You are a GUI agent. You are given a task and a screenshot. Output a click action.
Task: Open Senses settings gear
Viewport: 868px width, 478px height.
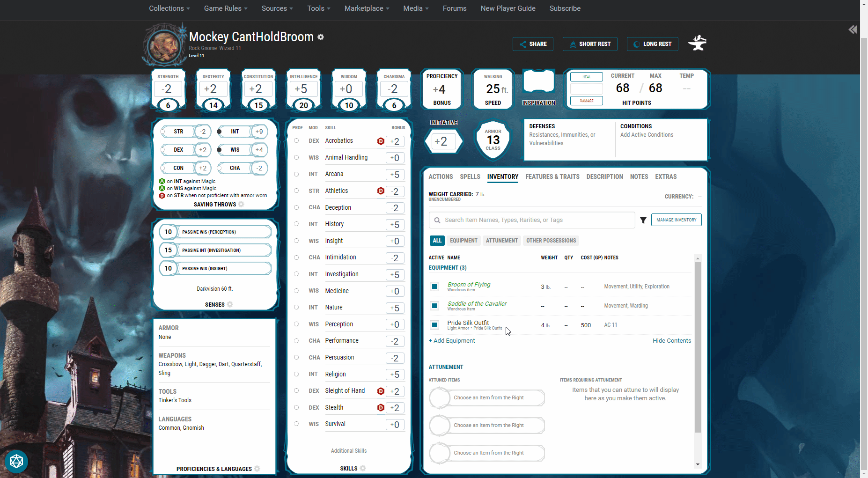(230, 304)
